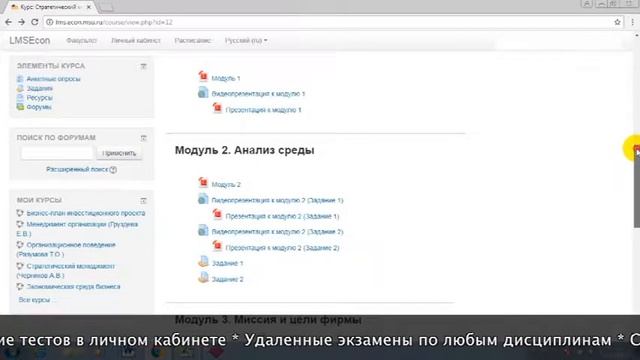Open the Chrome three-dot menu
The image size is (640, 360).
pyautogui.click(x=633, y=22)
